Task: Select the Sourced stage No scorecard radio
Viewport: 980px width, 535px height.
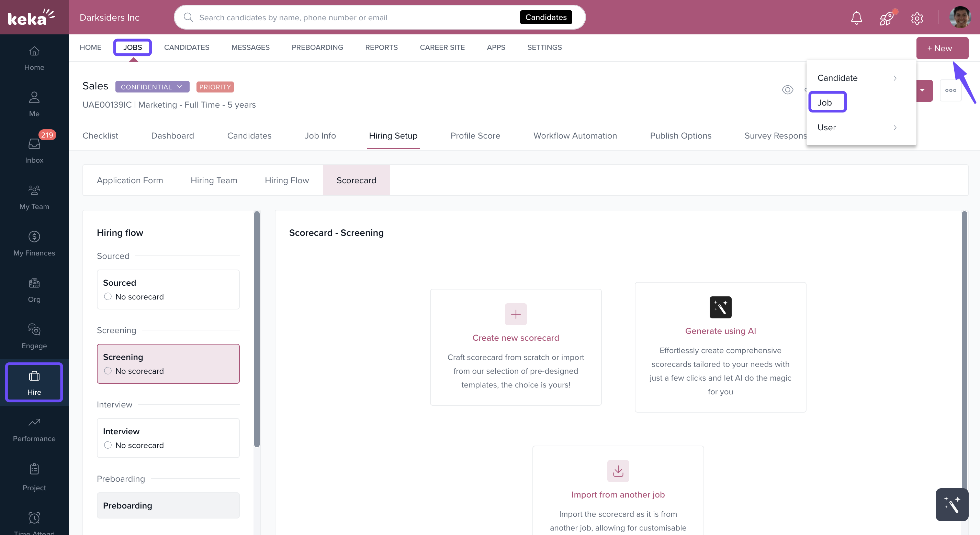Action: (x=108, y=296)
